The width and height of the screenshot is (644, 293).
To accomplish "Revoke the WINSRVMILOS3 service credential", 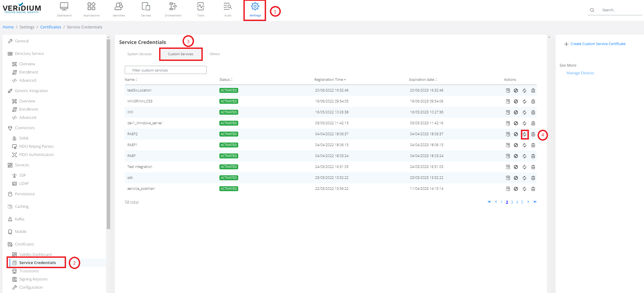I will (515, 102).
